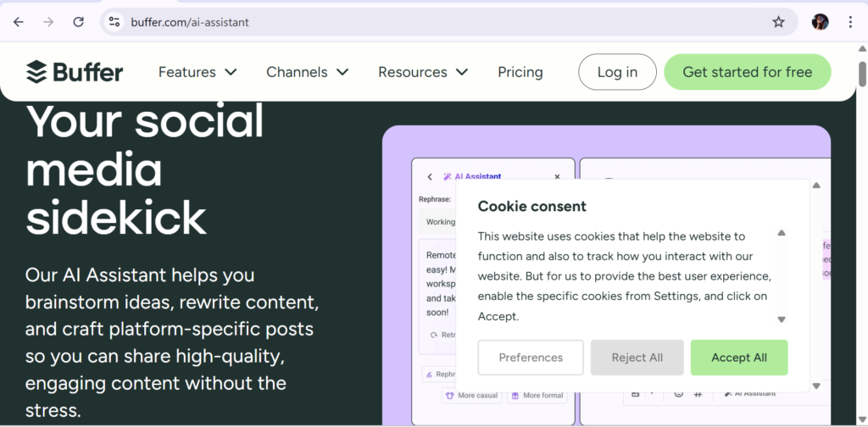This screenshot has height=427, width=868.
Task: Open the Chrome profile avatar
Action: tap(820, 22)
